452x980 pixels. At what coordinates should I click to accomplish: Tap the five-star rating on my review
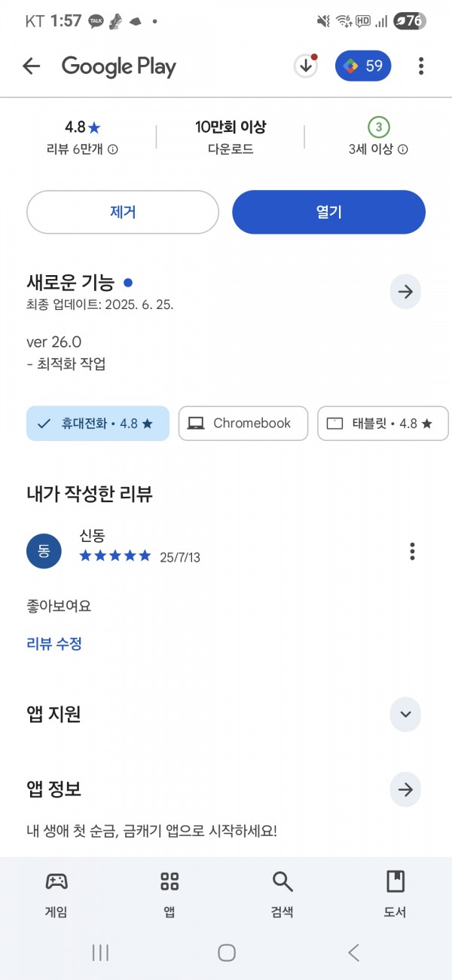coord(115,556)
